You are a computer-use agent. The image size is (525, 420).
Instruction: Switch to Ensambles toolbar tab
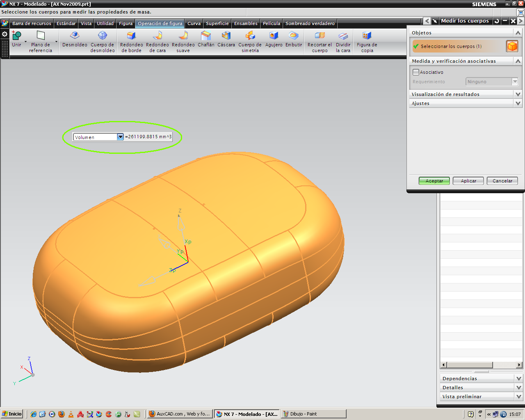246,23
